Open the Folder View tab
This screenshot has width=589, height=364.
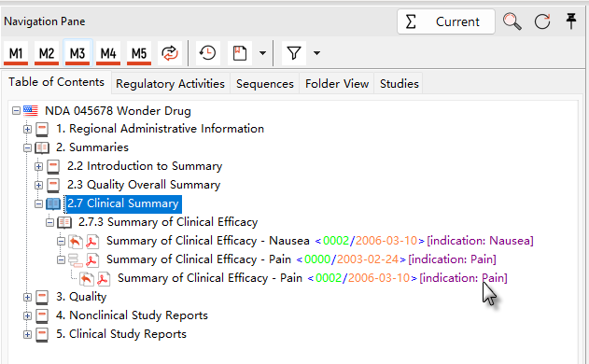pyautogui.click(x=337, y=83)
